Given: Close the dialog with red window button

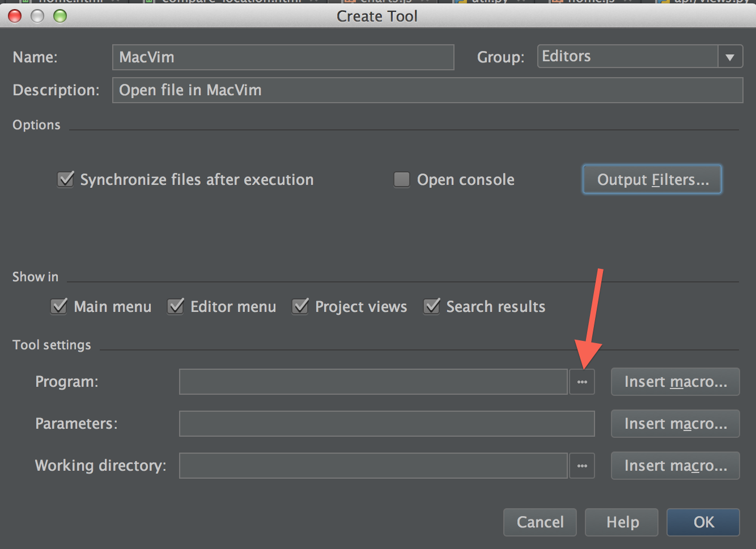Looking at the screenshot, I should coord(15,16).
